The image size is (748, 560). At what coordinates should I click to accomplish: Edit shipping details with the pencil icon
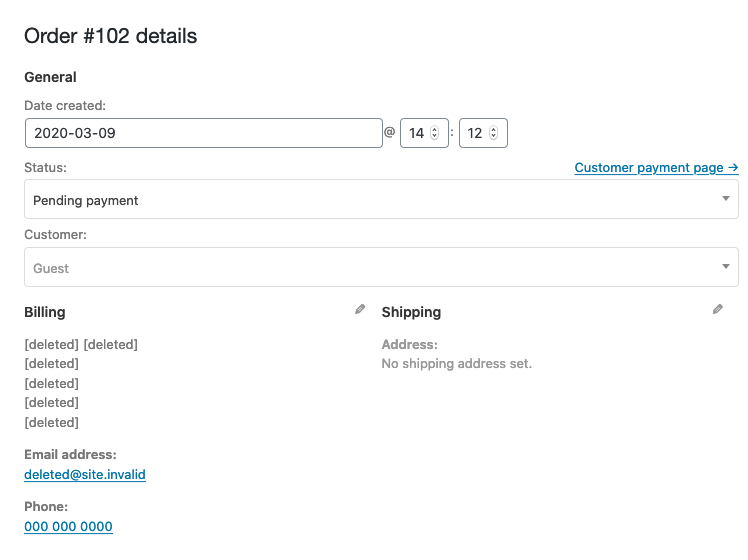pyautogui.click(x=717, y=310)
